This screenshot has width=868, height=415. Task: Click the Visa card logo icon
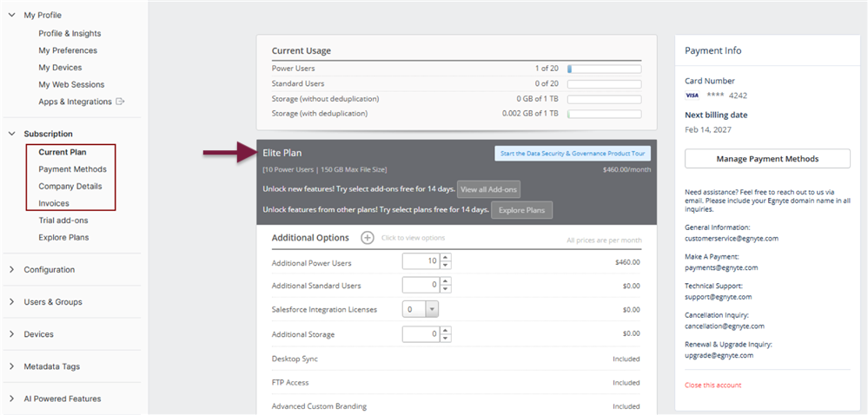[692, 96]
